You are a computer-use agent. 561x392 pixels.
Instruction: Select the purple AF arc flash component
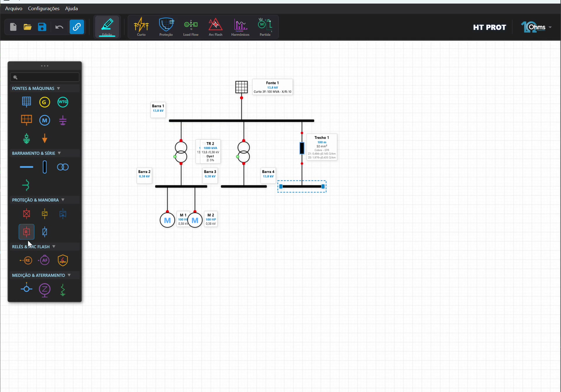pos(44,260)
